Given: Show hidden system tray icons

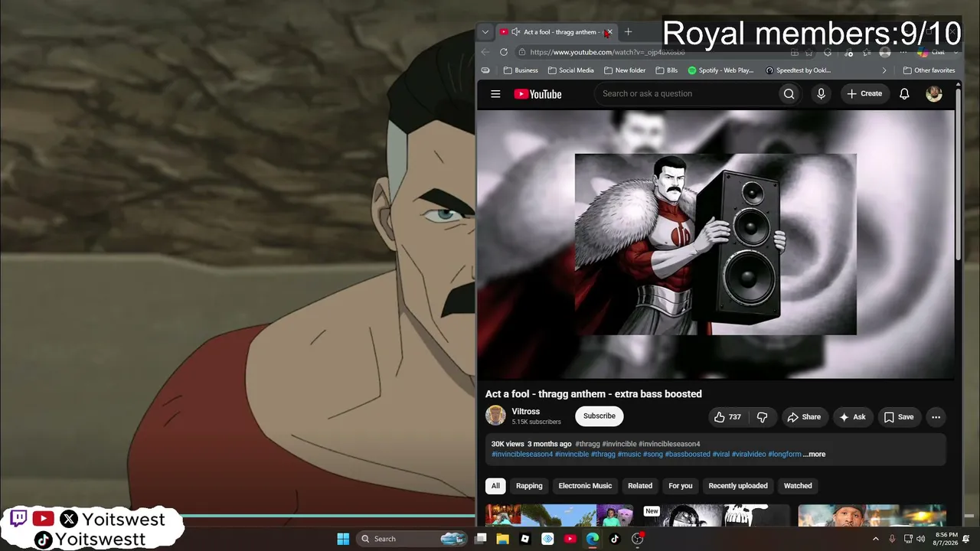Looking at the screenshot, I should tap(876, 539).
